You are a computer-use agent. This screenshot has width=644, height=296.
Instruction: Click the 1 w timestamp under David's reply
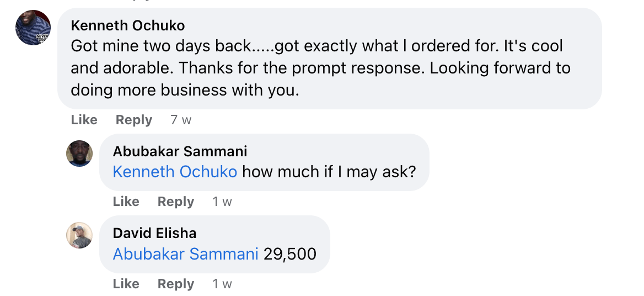[222, 284]
